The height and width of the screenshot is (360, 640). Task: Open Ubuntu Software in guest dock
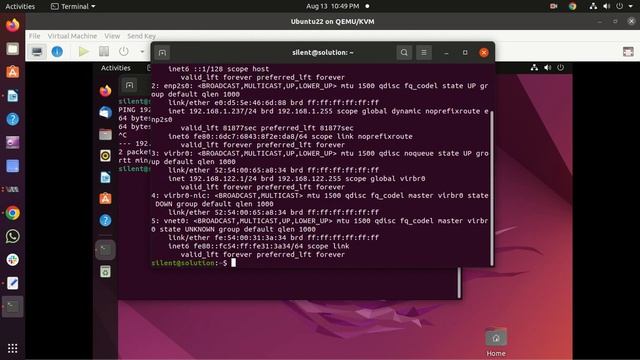pyautogui.click(x=105, y=199)
